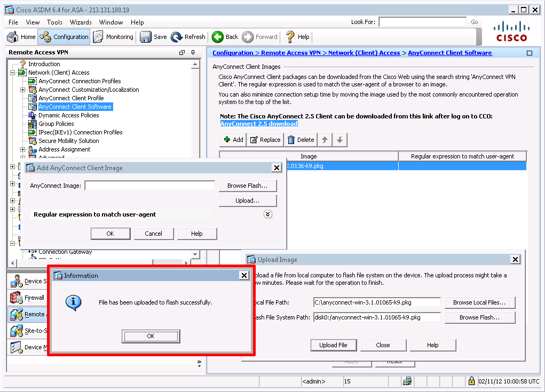Open the Help menu

137,22
